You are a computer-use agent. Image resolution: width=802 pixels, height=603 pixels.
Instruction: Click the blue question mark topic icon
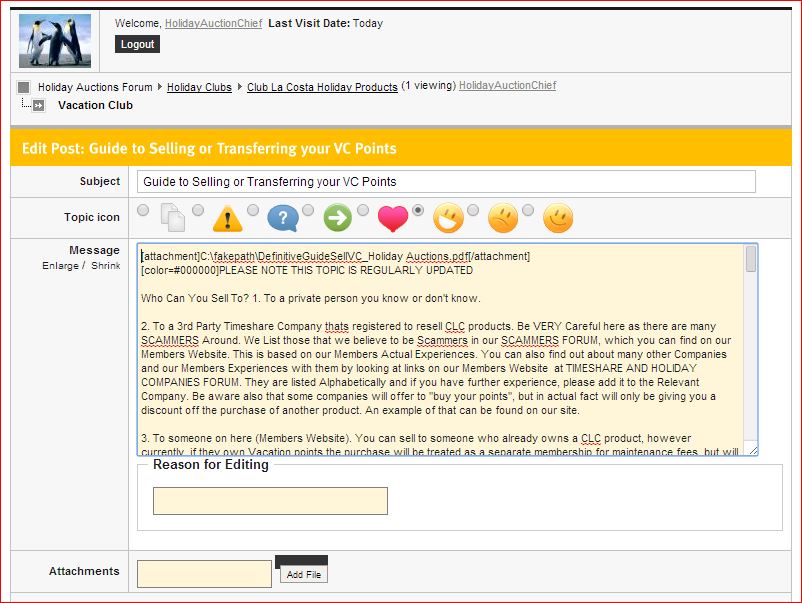click(x=283, y=217)
